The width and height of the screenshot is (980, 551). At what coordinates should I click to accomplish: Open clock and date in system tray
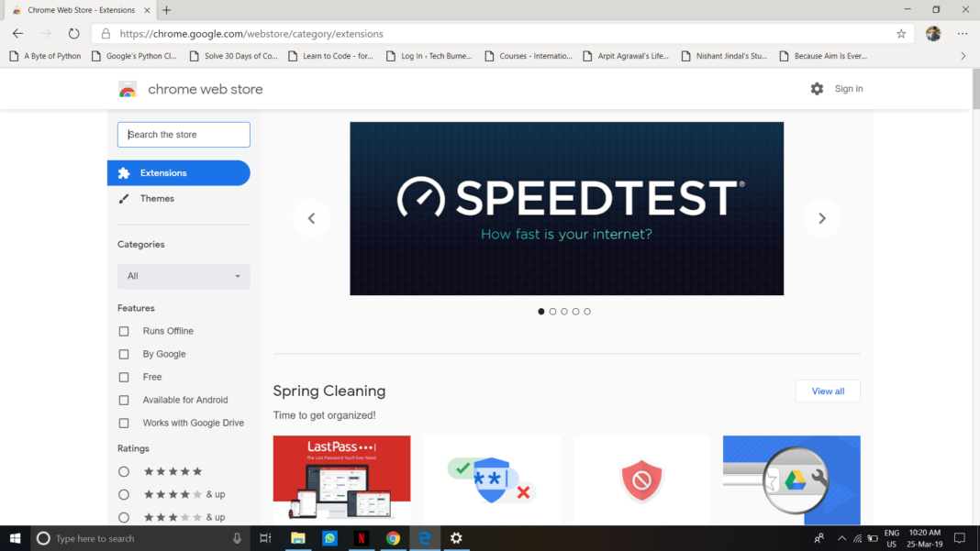[924, 538]
